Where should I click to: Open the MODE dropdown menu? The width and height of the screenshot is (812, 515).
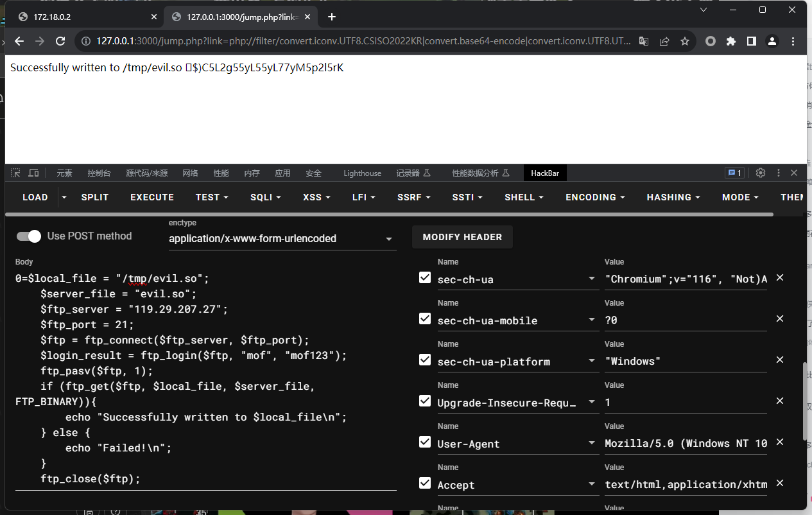click(740, 197)
